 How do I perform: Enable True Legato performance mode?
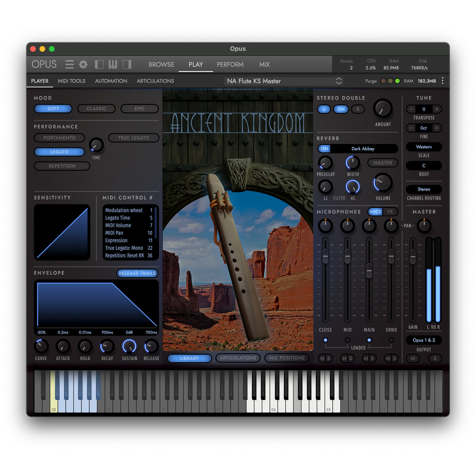coord(134,138)
